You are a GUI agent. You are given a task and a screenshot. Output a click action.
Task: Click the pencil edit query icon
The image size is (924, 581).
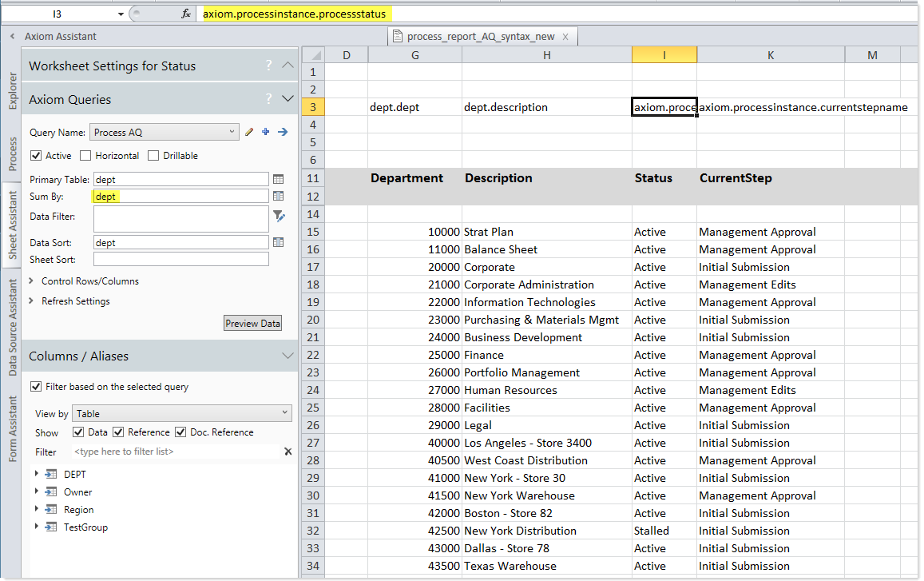tap(250, 132)
